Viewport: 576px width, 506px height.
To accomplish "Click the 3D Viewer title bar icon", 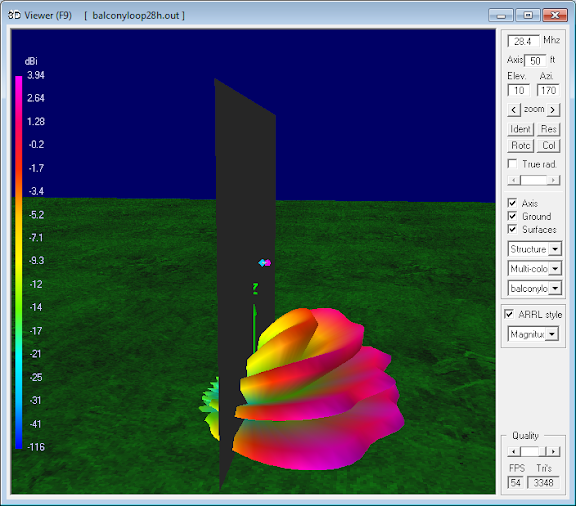I will click(14, 15).
